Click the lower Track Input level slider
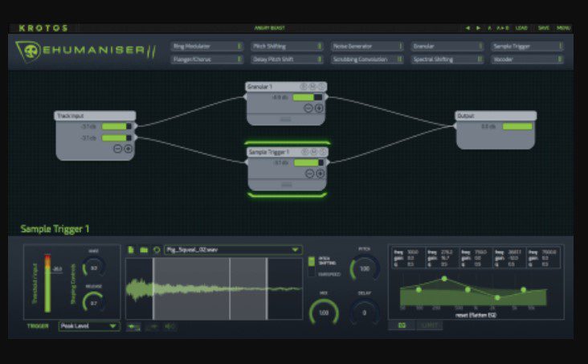The height and width of the screenshot is (364, 588). coord(116,138)
